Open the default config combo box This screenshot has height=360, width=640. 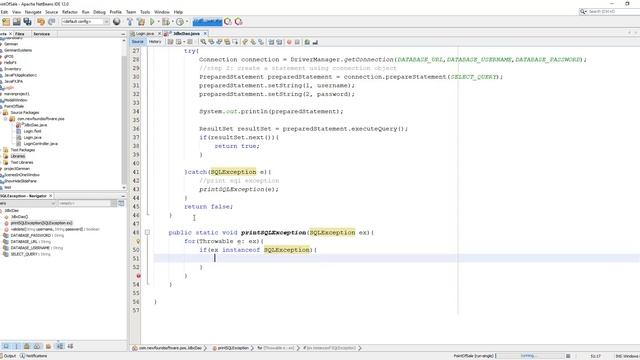click(x=85, y=22)
